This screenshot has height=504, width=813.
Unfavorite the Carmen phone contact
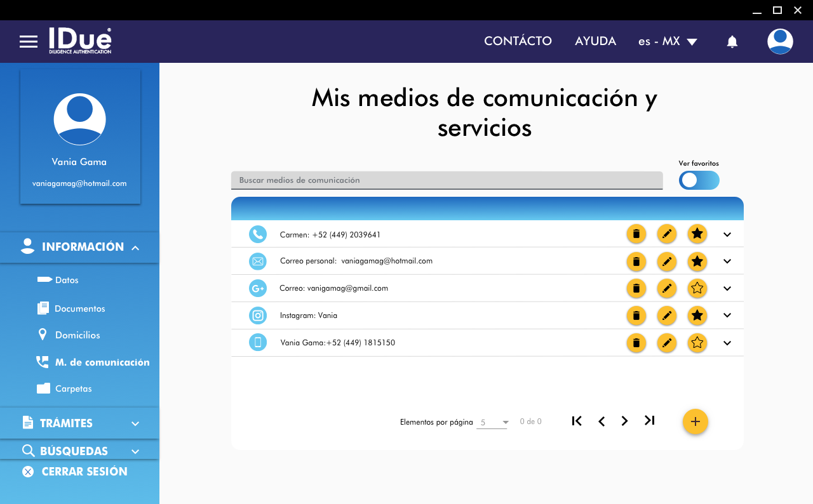point(697,234)
